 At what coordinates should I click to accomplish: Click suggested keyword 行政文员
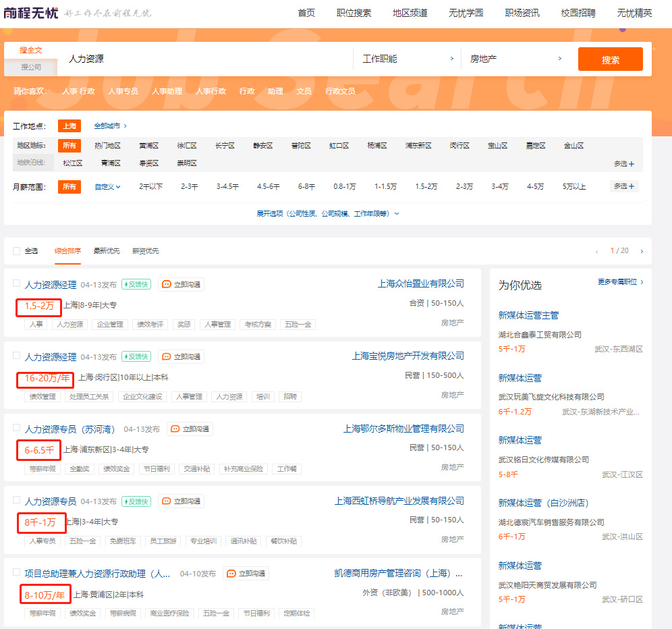point(340,91)
